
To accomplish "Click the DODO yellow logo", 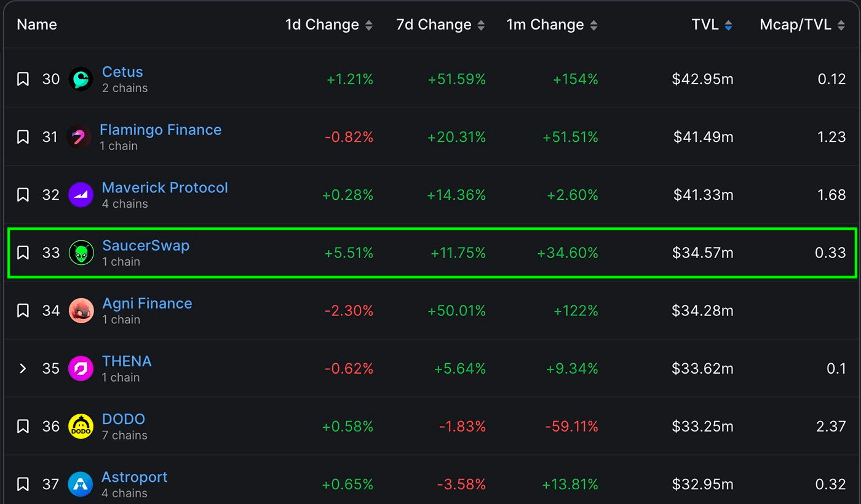I will point(80,426).
